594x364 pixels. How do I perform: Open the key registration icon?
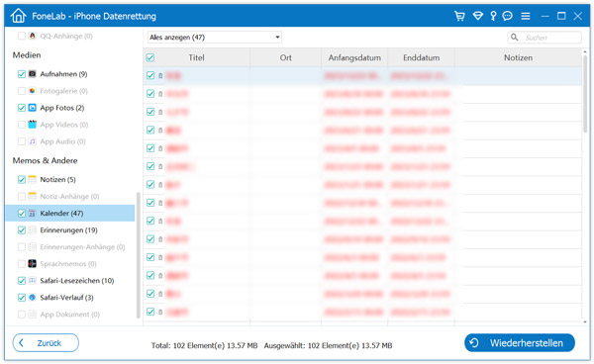(x=493, y=16)
